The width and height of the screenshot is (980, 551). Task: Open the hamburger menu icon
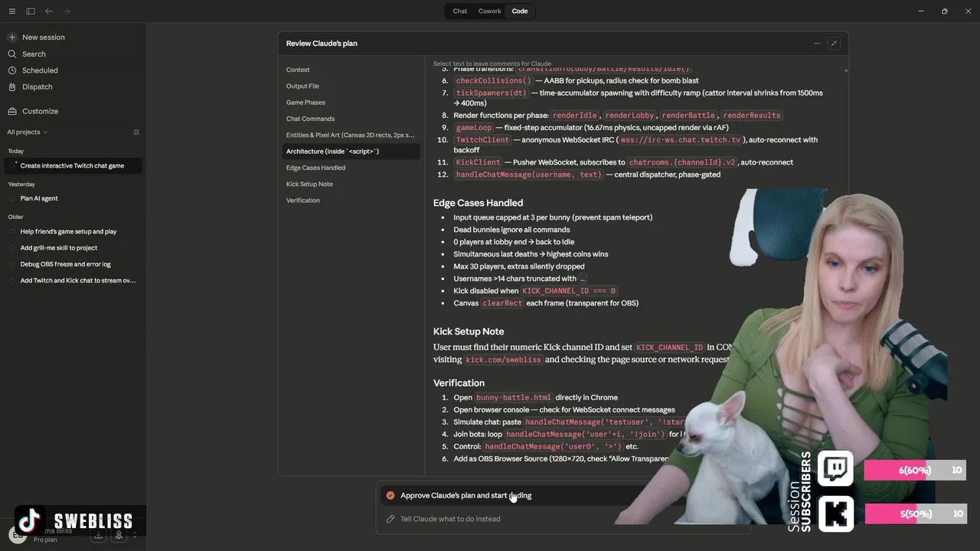point(12,11)
